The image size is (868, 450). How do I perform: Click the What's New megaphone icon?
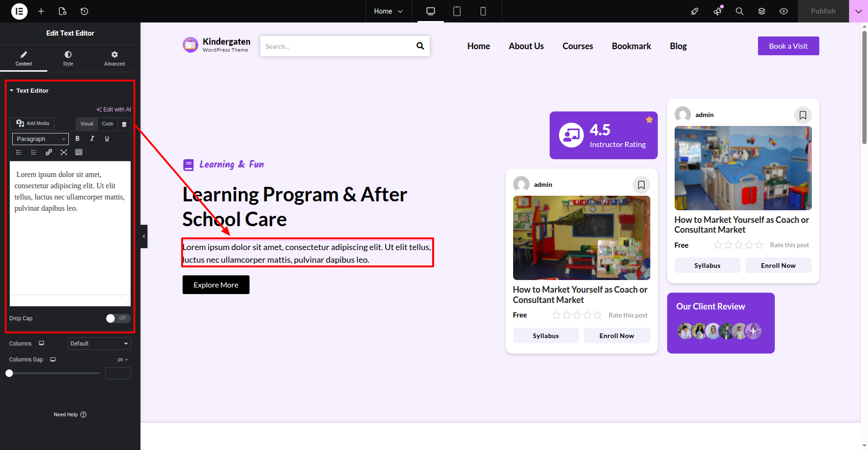coord(717,11)
